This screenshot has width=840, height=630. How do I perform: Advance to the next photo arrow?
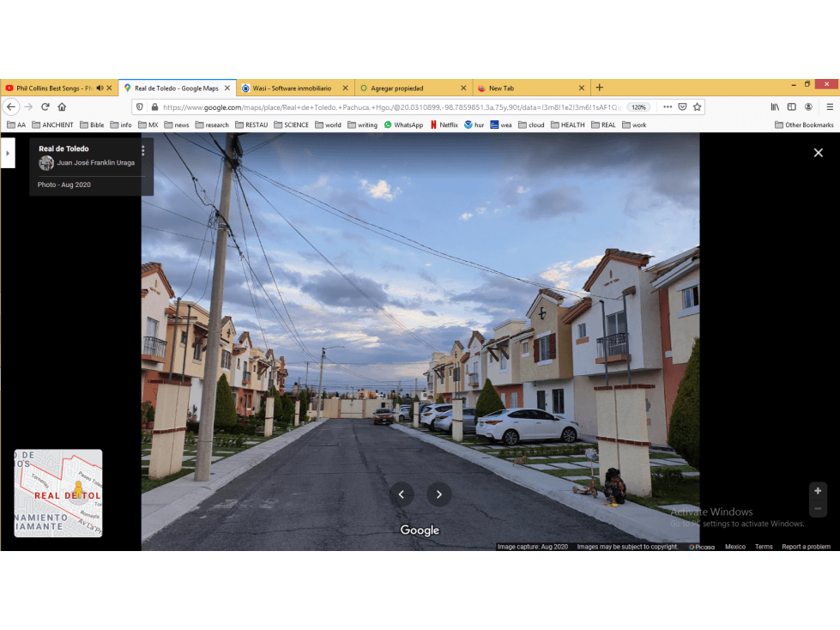click(x=438, y=494)
